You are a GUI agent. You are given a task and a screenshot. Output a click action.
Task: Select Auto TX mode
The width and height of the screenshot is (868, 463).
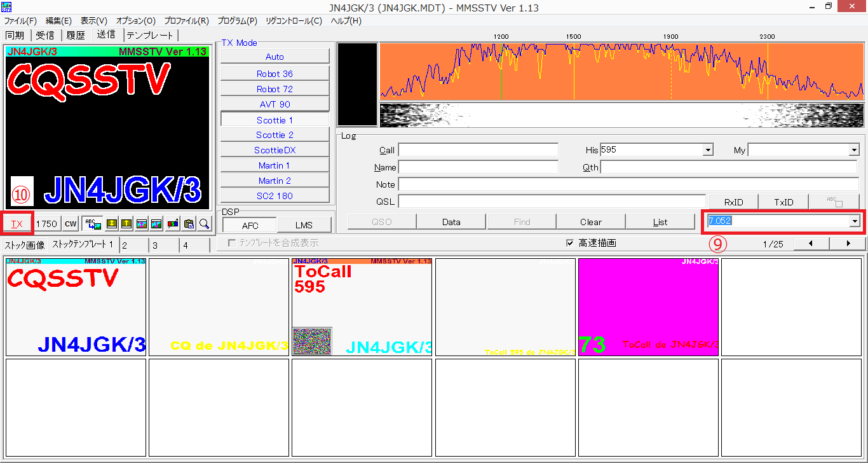coord(275,57)
